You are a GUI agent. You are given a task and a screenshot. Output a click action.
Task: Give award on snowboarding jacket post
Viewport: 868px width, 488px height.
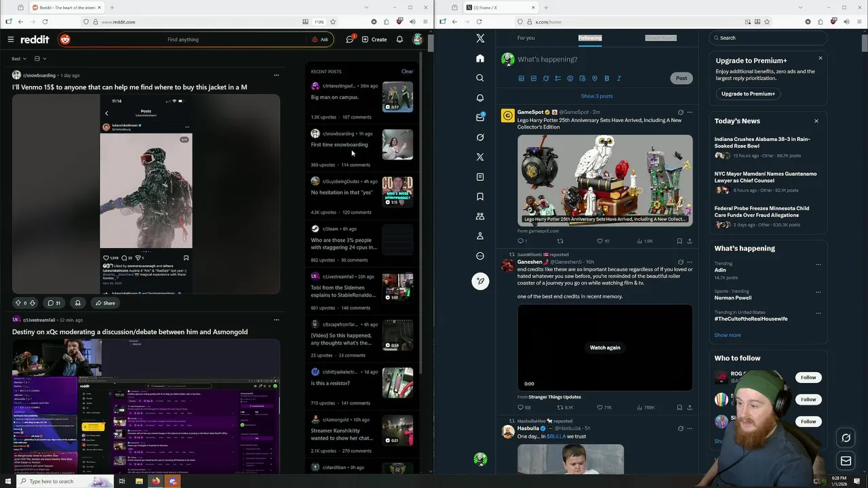(x=77, y=303)
